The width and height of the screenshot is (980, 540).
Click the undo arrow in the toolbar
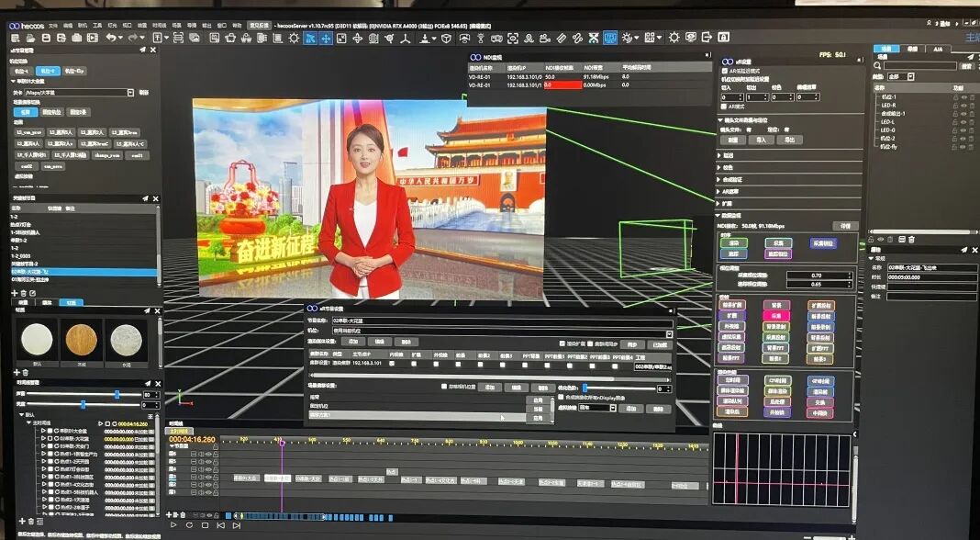(x=112, y=38)
